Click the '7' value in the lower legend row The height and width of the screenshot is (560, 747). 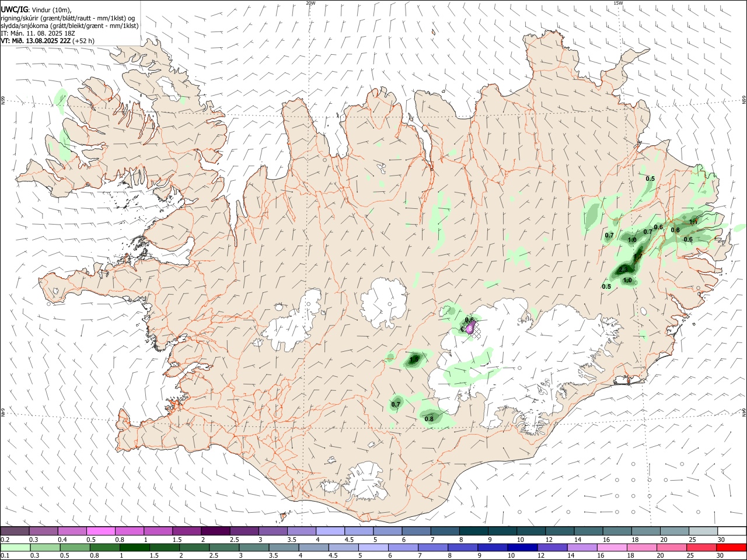tap(420, 556)
